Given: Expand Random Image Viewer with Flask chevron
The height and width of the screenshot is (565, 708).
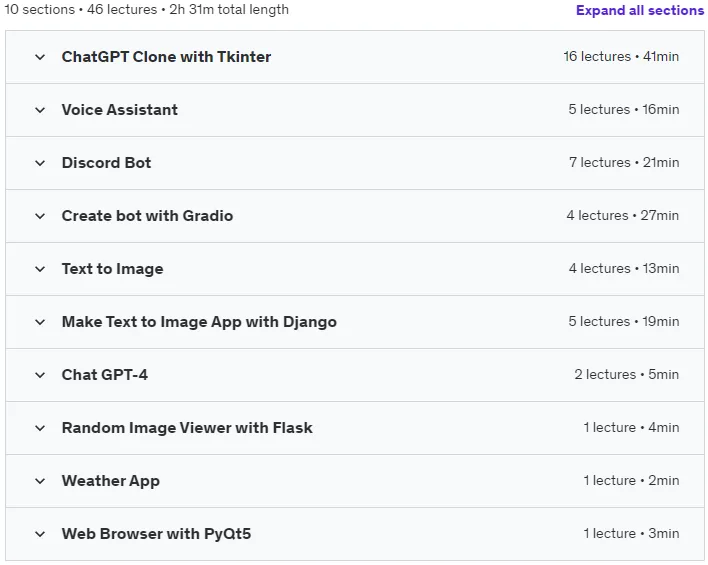Looking at the screenshot, I should click(x=40, y=428).
